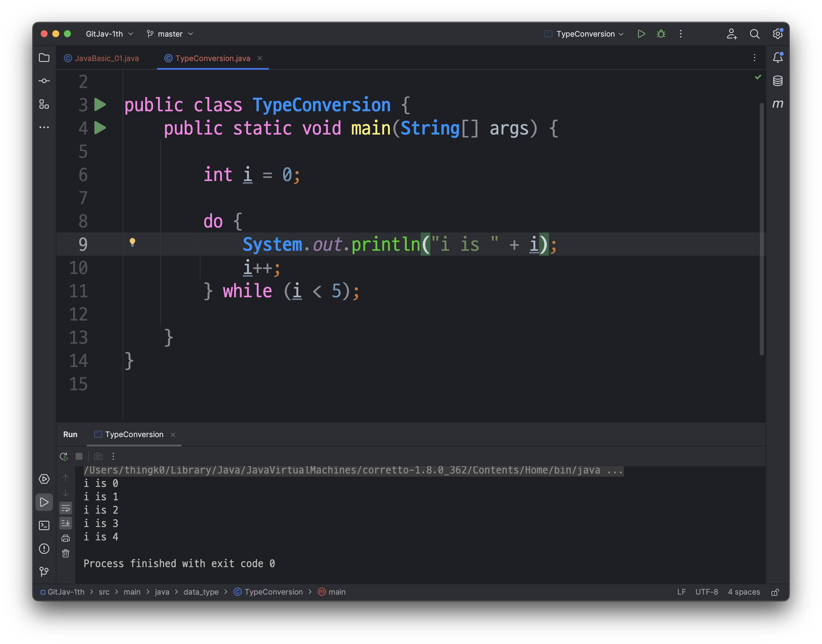Image resolution: width=822 pixels, height=644 pixels.
Task: Click UTF-8 encoding in status bar
Action: (706, 592)
